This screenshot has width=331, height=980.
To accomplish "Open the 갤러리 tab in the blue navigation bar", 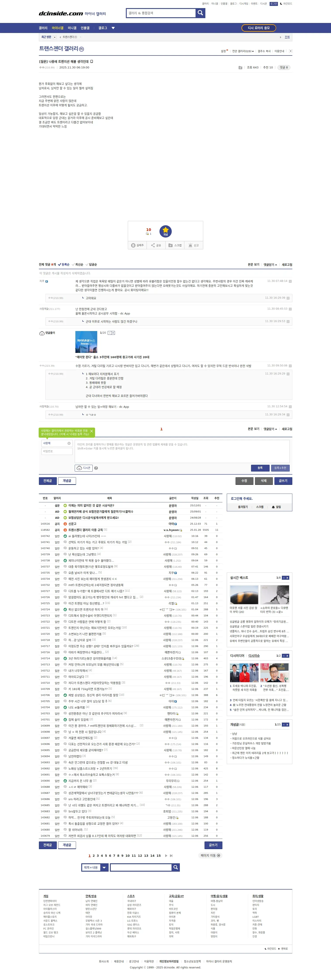I will click(43, 28).
